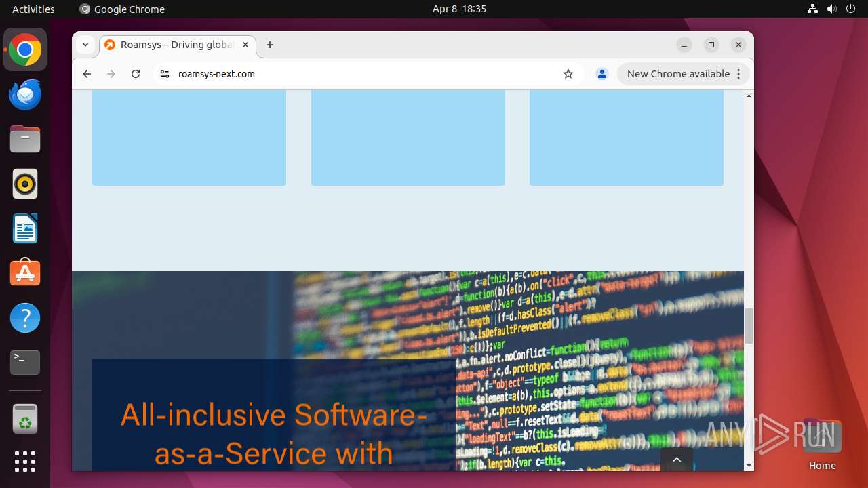Screen dimensions: 868x488
Task: Minimize the Chrome window
Action: tap(684, 45)
